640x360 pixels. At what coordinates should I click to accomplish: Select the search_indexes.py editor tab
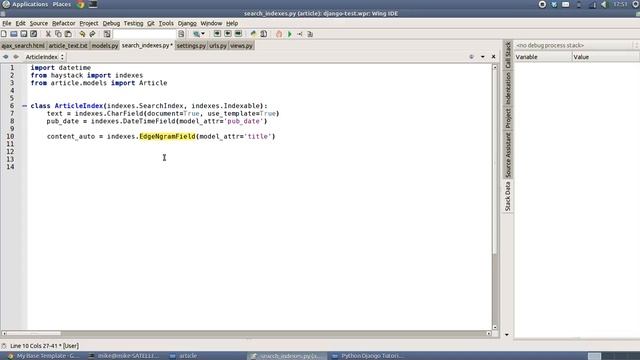point(147,45)
